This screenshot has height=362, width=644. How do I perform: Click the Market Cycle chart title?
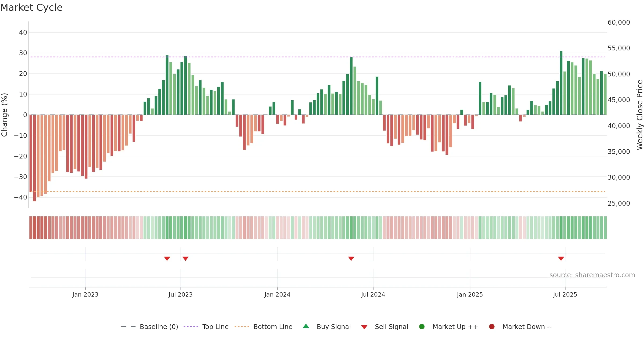pos(31,8)
